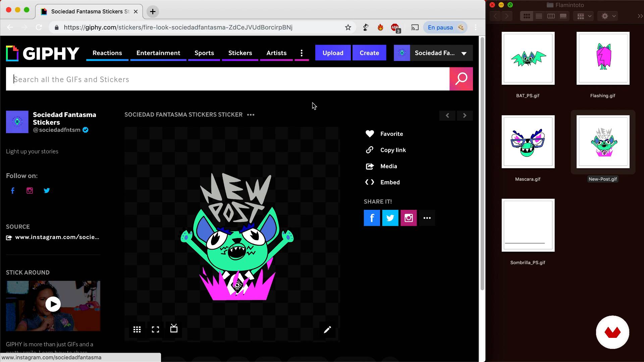Image resolution: width=644 pixels, height=362 pixels.
Task: Switch Finder to column view
Action: [x=551, y=16]
